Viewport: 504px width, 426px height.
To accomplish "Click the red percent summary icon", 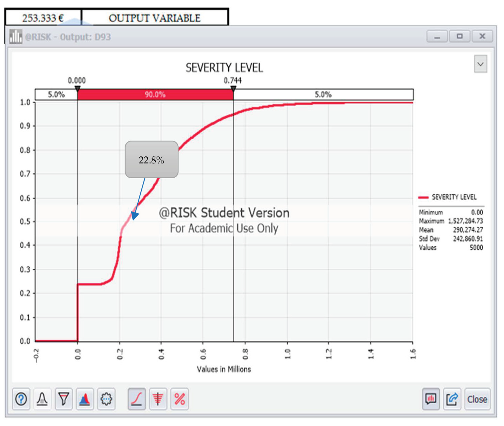I will [179, 399].
